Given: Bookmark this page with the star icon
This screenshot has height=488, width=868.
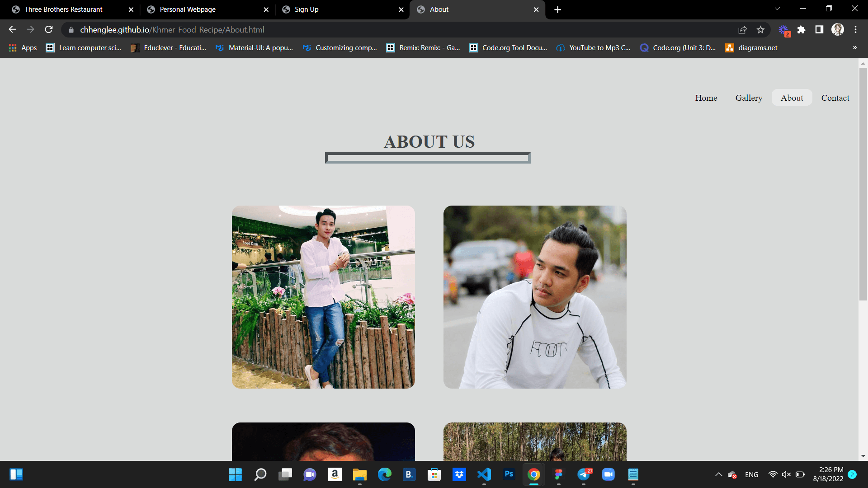Looking at the screenshot, I should coord(760,30).
